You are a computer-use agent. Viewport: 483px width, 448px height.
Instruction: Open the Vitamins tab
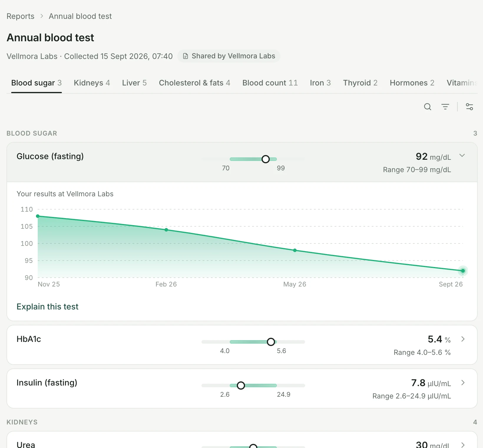(x=462, y=83)
